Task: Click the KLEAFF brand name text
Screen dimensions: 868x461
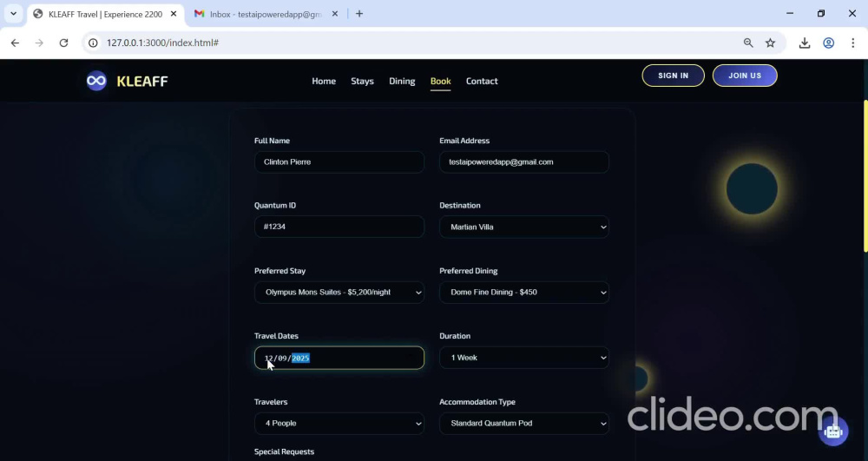Action: pos(142,82)
